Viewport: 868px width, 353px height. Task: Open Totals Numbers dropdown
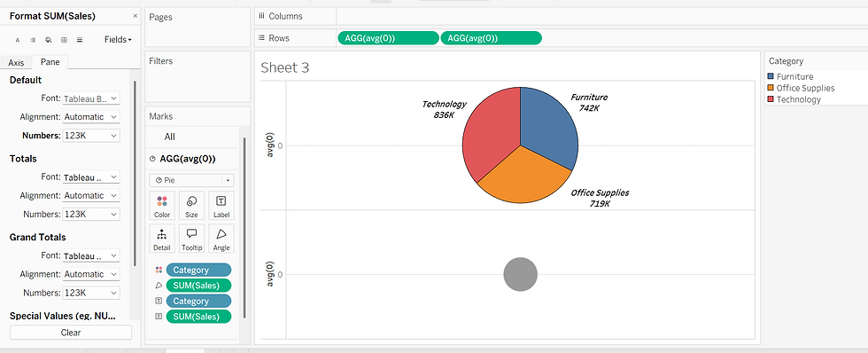91,214
